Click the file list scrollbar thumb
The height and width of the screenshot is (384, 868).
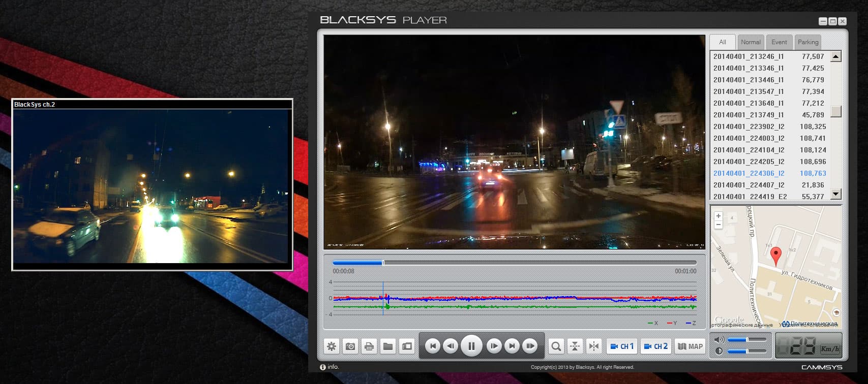(835, 111)
